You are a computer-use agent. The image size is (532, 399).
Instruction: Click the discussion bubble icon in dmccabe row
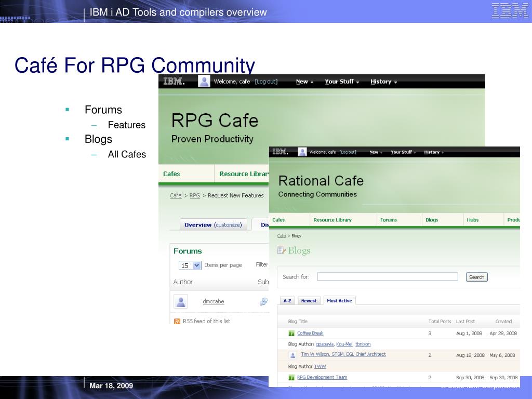pyautogui.click(x=263, y=301)
